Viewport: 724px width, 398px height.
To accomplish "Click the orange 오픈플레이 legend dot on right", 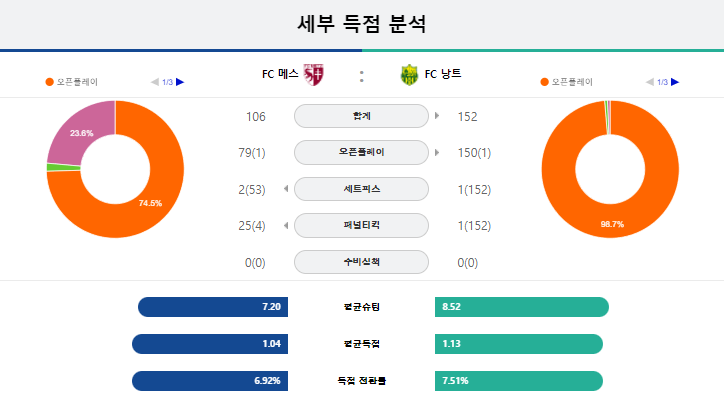I will pyautogui.click(x=544, y=82).
